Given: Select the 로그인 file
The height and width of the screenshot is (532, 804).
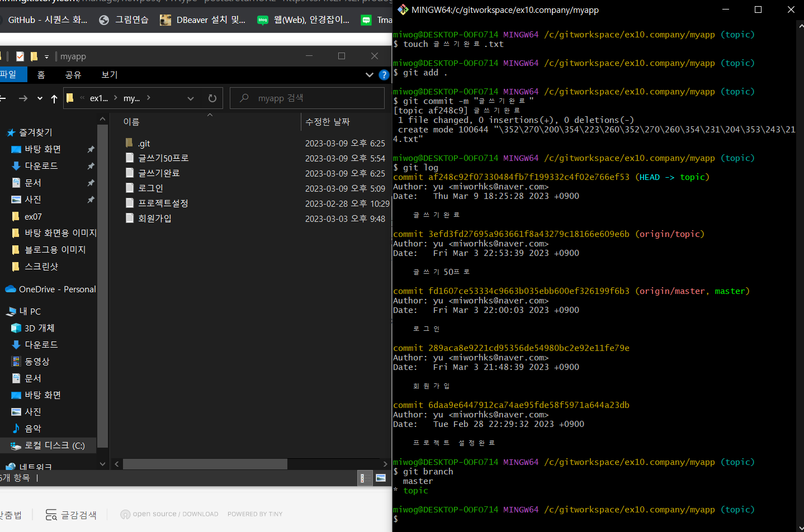Looking at the screenshot, I should click(150, 188).
